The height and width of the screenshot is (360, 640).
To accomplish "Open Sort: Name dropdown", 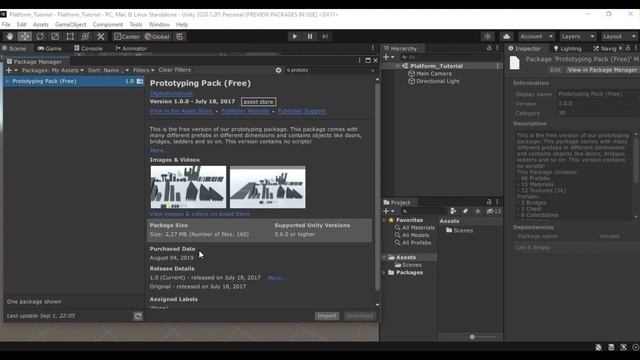I will [x=108, y=70].
